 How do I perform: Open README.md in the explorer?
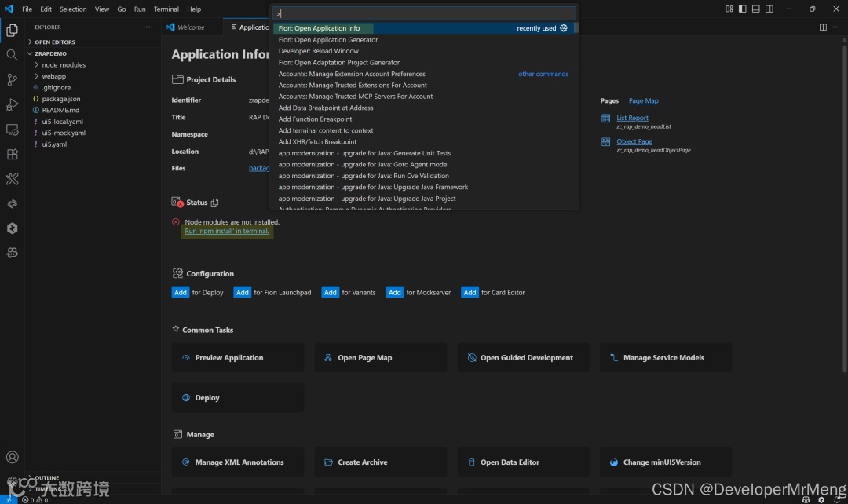60,111
